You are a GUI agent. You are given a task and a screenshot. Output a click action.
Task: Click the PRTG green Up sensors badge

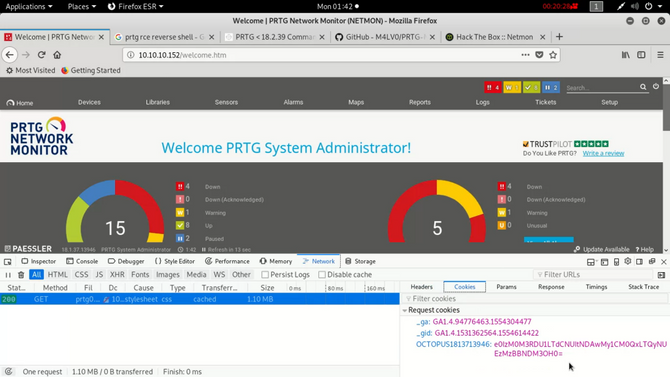click(x=532, y=87)
